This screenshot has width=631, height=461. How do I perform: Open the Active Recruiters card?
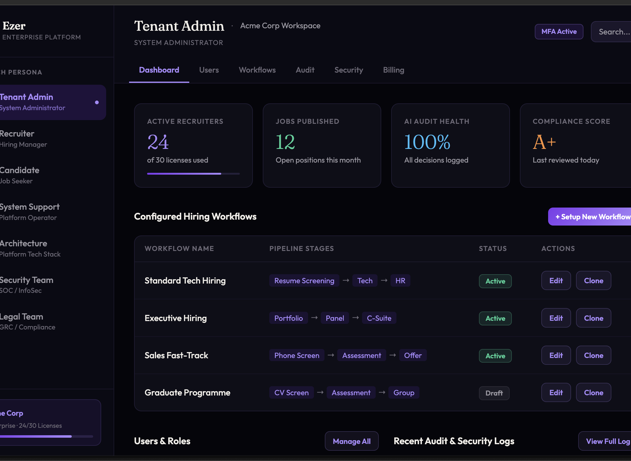(x=194, y=146)
